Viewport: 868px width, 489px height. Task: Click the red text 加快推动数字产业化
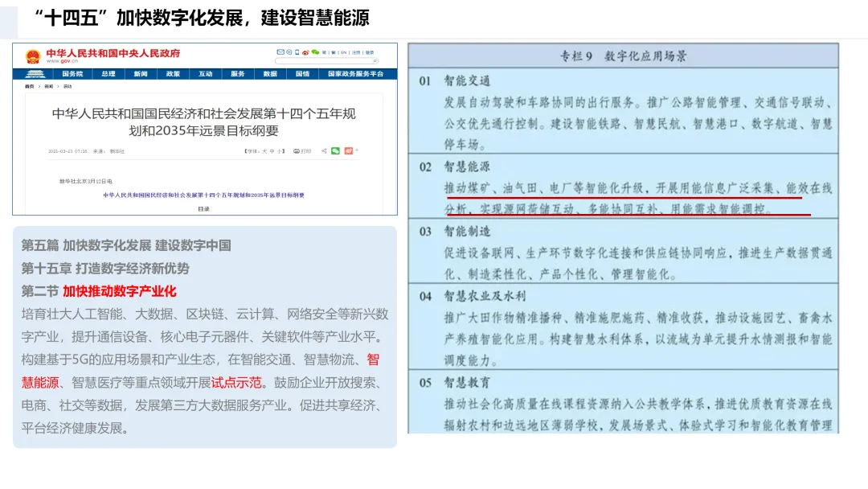(120, 291)
